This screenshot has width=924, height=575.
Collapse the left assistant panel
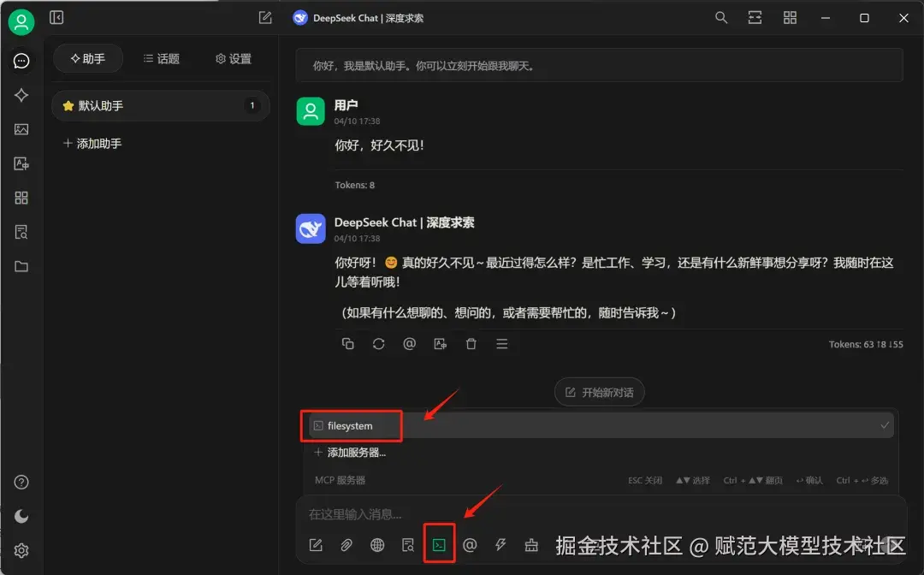[56, 17]
